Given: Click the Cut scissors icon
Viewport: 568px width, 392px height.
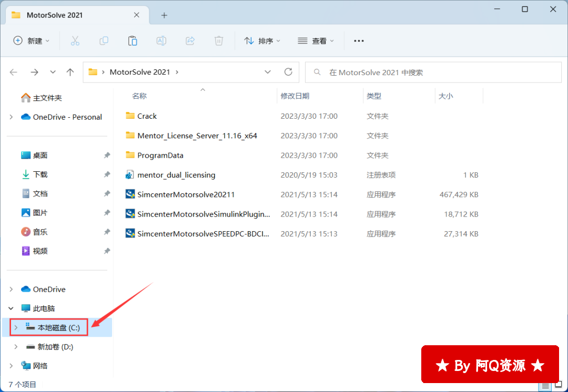Looking at the screenshot, I should 75,41.
